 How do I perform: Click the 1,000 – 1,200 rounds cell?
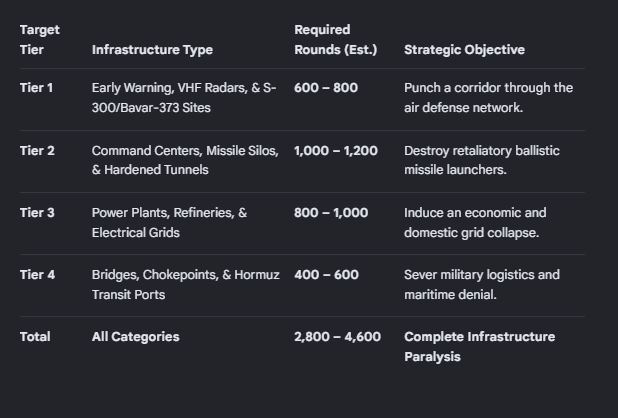click(336, 150)
